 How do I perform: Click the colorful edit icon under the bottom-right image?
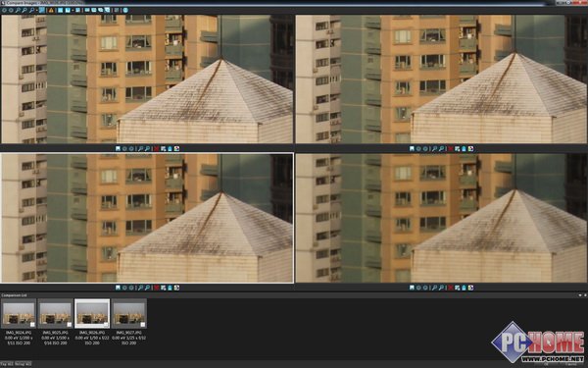tap(470, 288)
